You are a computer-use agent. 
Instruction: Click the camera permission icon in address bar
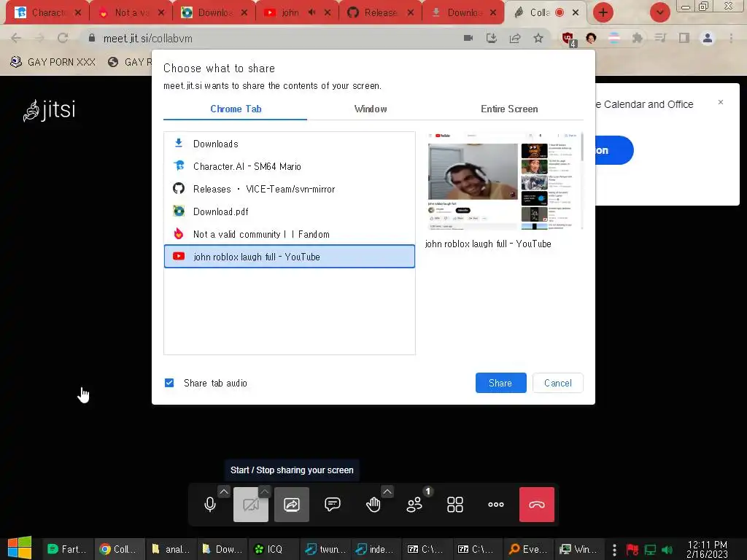[x=468, y=38]
